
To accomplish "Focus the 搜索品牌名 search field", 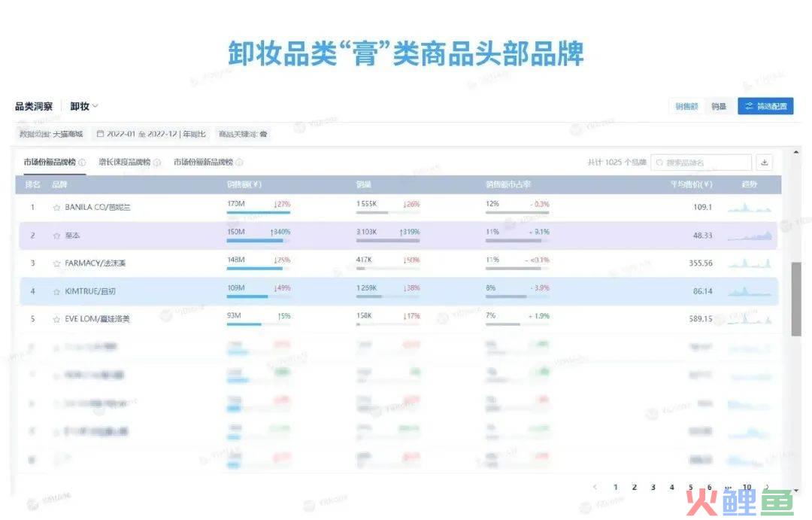I will pyautogui.click(x=701, y=163).
